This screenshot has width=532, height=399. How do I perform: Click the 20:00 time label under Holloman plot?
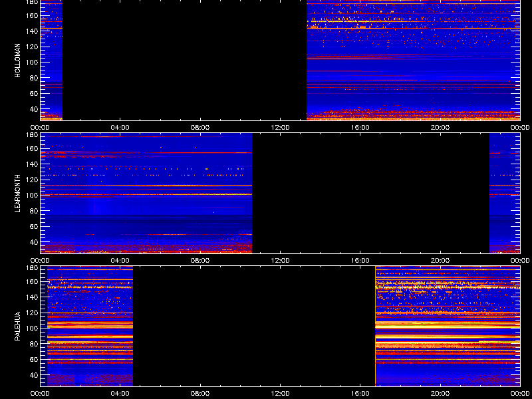coord(440,128)
